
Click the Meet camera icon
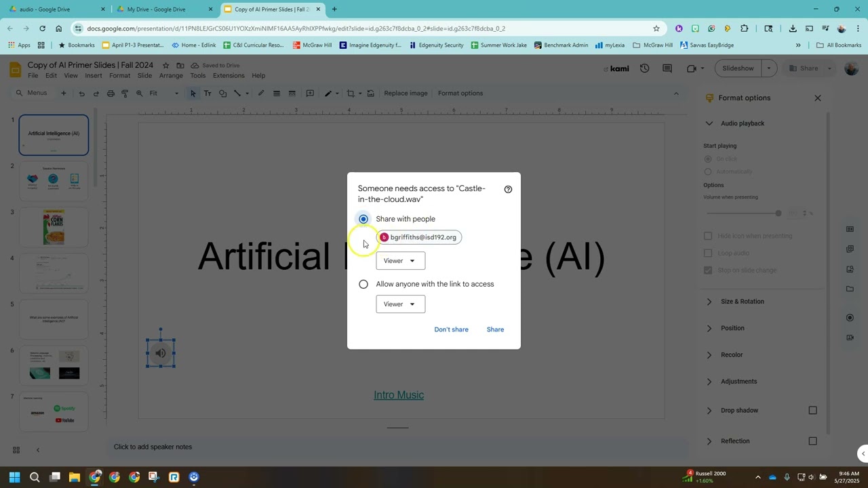point(692,68)
